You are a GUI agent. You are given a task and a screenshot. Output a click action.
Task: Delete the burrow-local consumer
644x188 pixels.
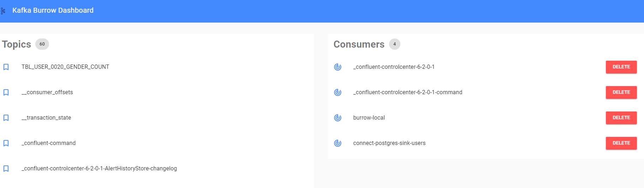point(621,118)
